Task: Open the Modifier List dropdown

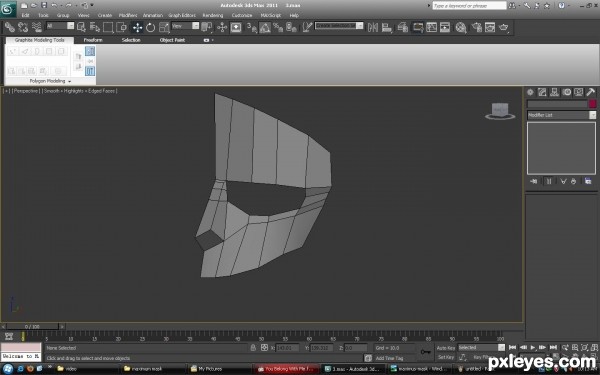Action: click(561, 115)
